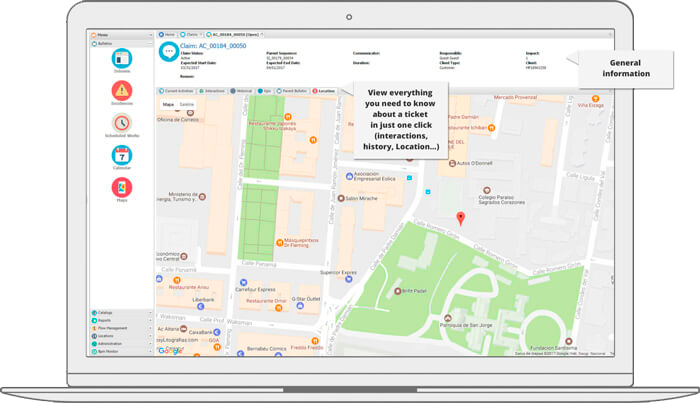Screen dimensions: 700x403
Task: Click the Asociación Empresarial Eólica pin
Action: click(349, 176)
